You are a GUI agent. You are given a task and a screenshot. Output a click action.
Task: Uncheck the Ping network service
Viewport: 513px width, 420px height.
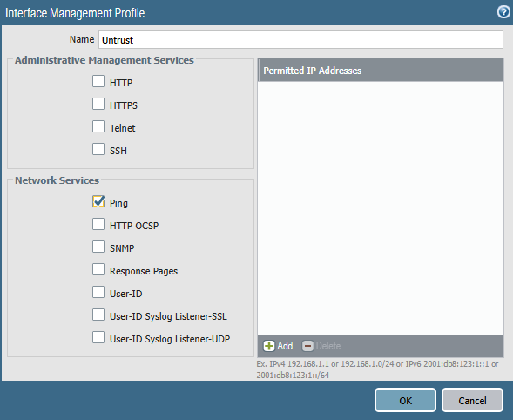98,201
